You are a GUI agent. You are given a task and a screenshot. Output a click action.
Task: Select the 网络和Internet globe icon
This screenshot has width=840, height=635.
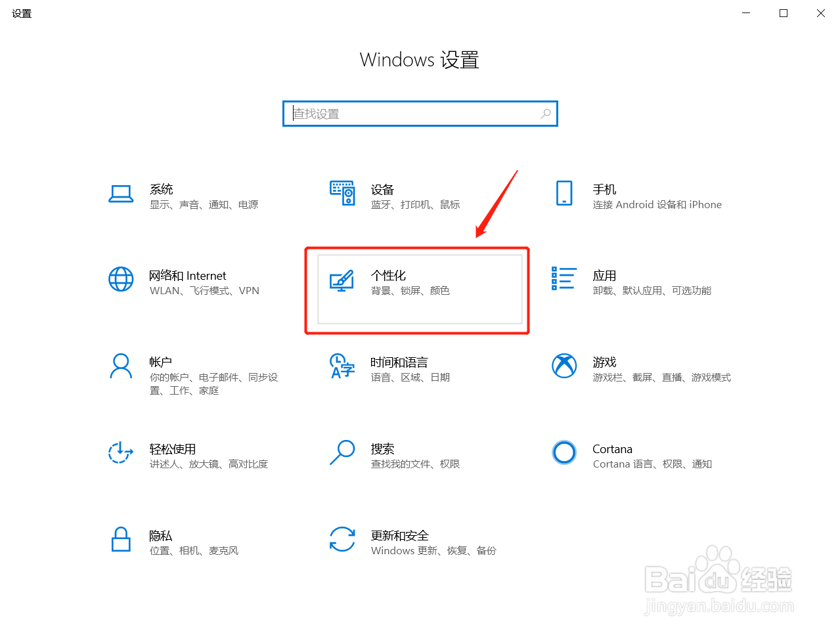(x=121, y=280)
